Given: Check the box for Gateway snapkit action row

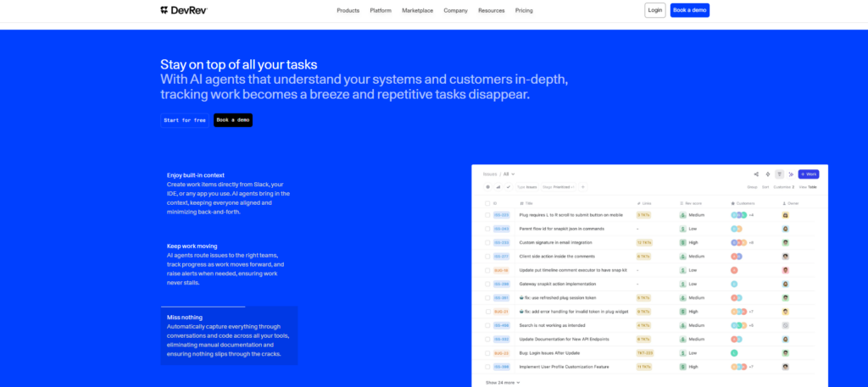Looking at the screenshot, I should coord(487,285).
